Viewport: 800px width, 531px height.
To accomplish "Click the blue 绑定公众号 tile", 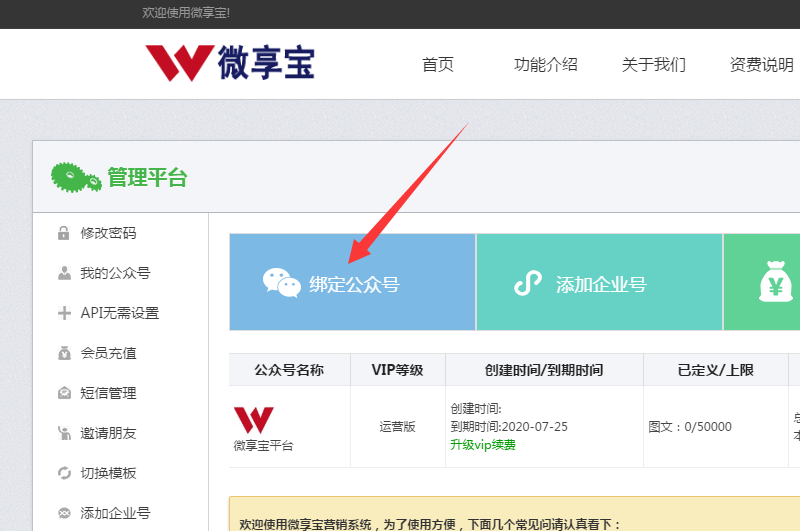I will 353,282.
